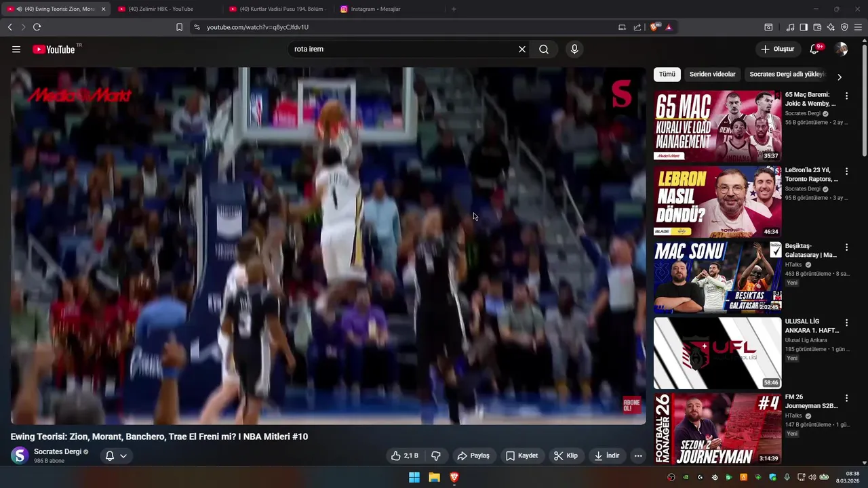This screenshot has width=868, height=488.
Task: Open the Brave VPN shield icon
Action: click(844, 27)
